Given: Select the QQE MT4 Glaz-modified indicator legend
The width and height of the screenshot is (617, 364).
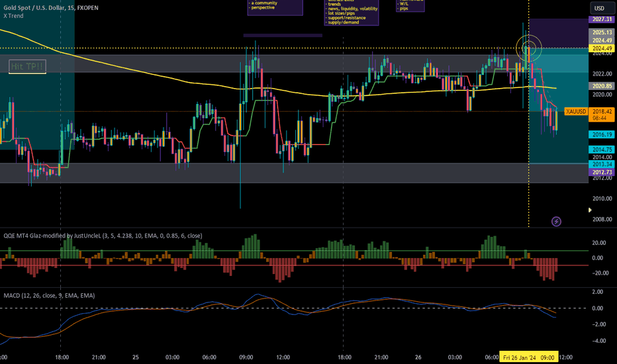Looking at the screenshot, I should pyautogui.click(x=103, y=236).
